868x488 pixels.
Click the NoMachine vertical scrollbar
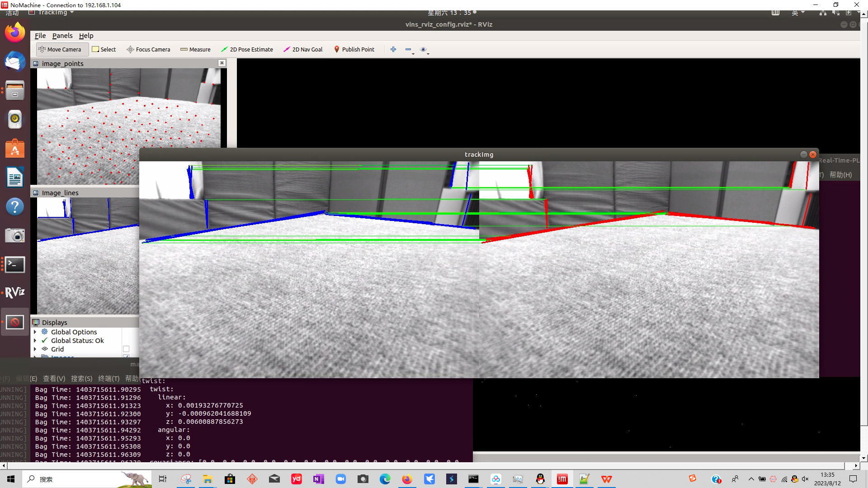click(x=864, y=226)
